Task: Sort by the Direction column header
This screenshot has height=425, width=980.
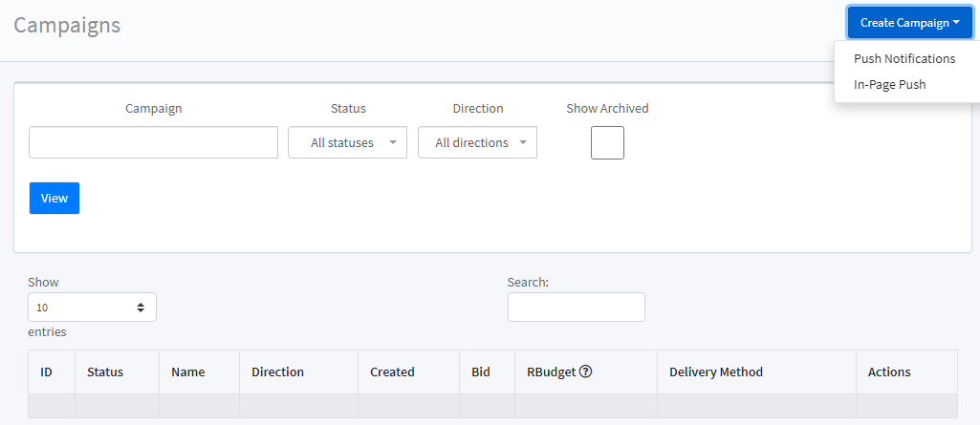Action: click(277, 372)
